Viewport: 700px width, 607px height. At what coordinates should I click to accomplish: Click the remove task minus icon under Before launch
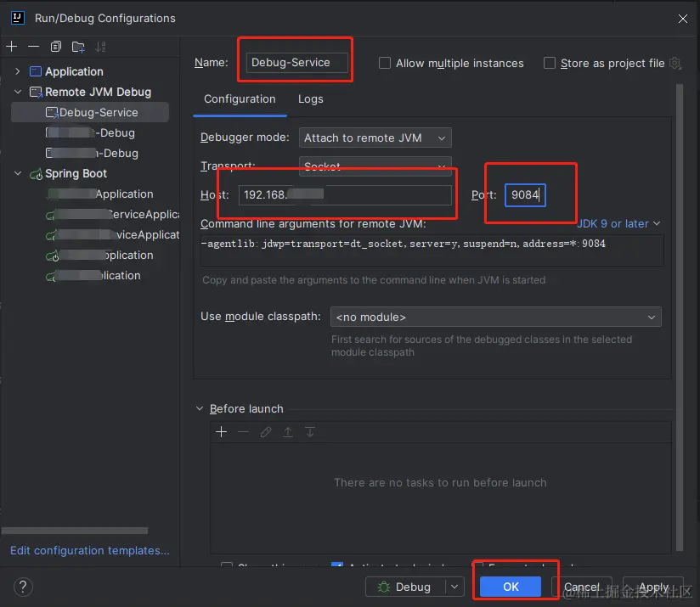[x=243, y=432]
